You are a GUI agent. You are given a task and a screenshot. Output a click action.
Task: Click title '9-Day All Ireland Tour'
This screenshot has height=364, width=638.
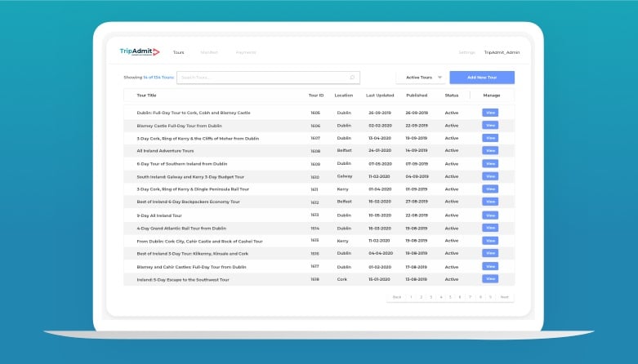click(159, 215)
